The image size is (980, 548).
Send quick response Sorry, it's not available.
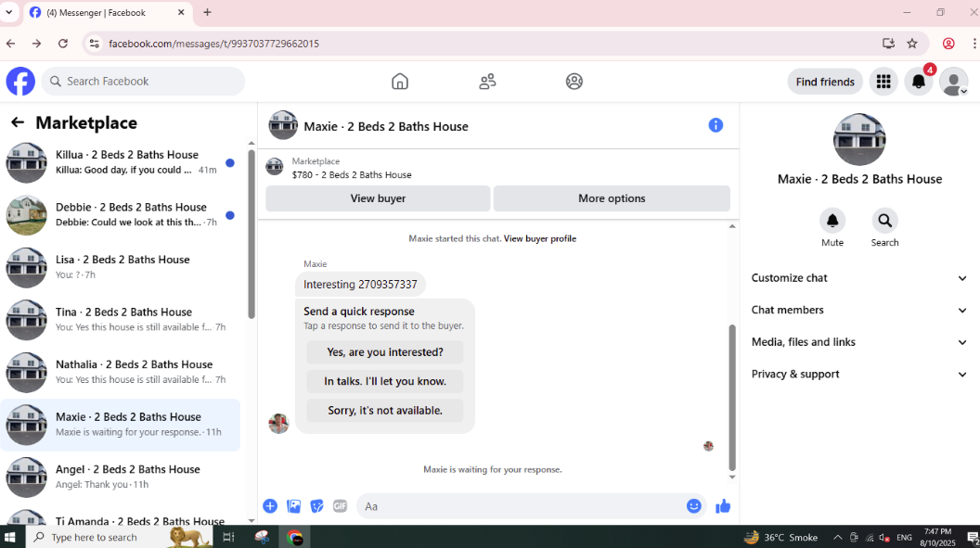(385, 411)
